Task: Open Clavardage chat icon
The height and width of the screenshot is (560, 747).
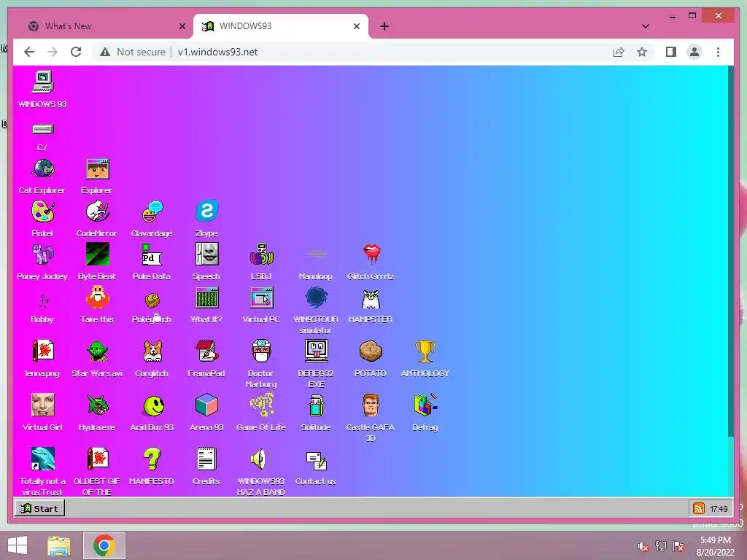Action: [x=152, y=211]
